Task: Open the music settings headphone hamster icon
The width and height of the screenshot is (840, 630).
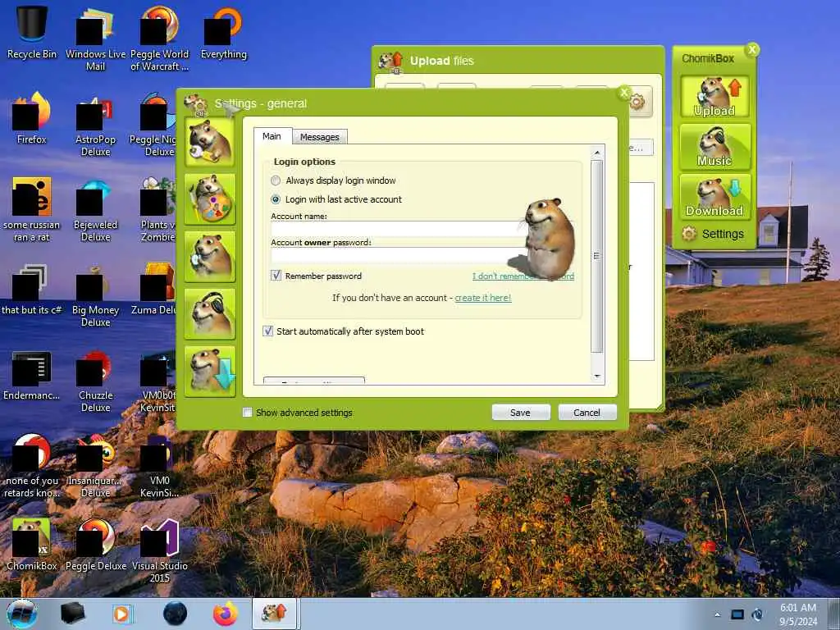Action: (210, 314)
